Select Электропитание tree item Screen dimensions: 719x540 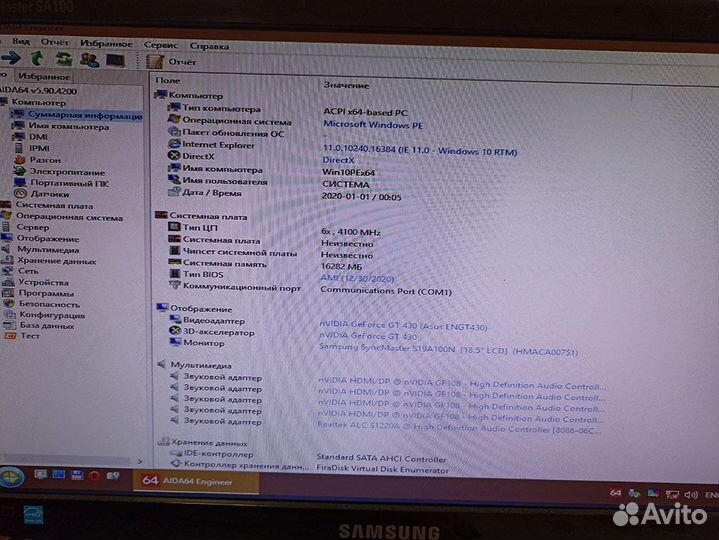coord(67,172)
